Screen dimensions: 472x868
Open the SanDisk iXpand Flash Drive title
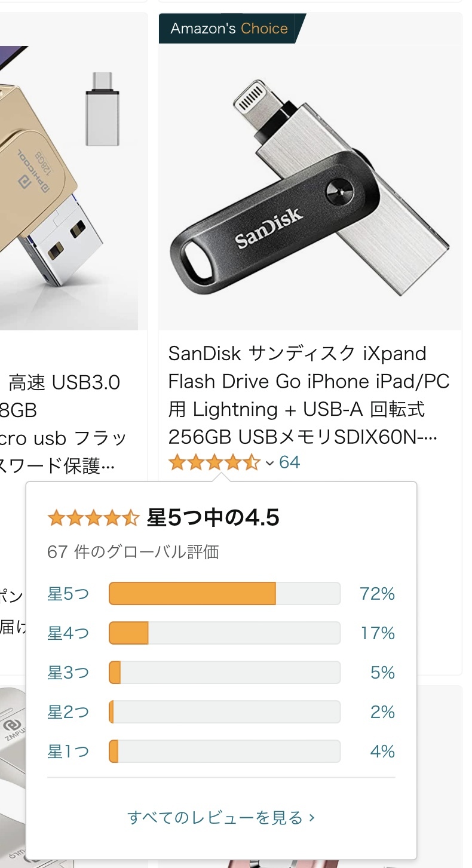(308, 395)
